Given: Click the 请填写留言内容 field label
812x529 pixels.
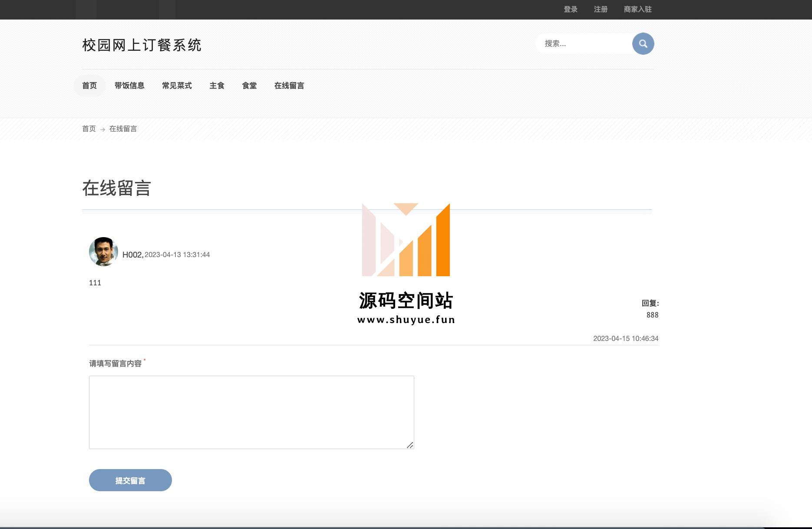Looking at the screenshot, I should coord(116,364).
